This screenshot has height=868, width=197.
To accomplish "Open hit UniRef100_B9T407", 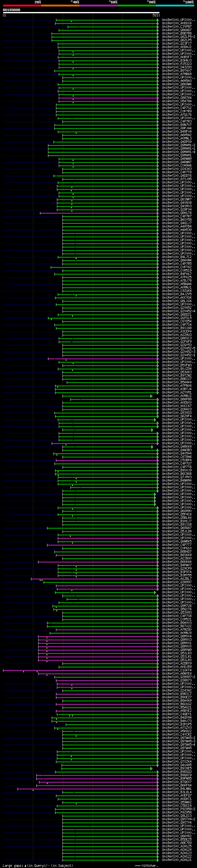I will [x=177, y=71].
